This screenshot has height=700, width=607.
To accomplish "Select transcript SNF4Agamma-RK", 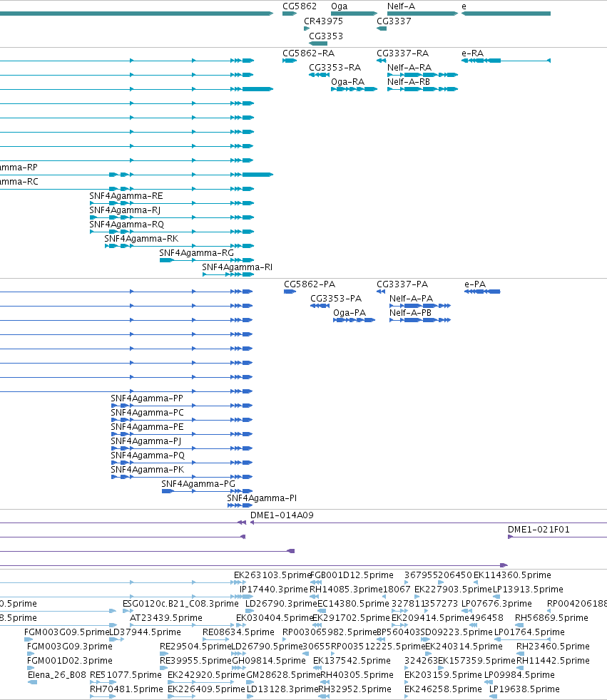I will pos(141,239).
